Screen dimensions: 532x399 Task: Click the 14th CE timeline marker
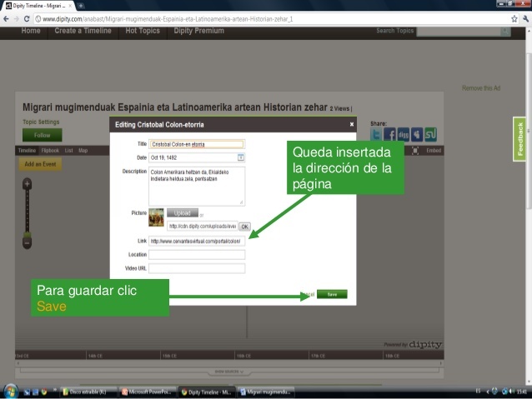point(95,356)
